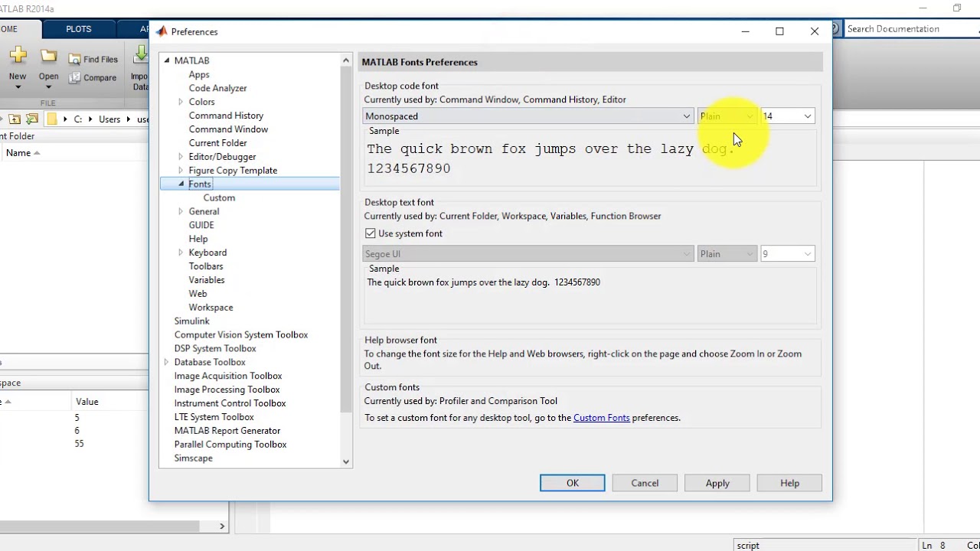Screen dimensions: 980x551
Task: Select Workspace in preferences tree
Action: coord(211,308)
